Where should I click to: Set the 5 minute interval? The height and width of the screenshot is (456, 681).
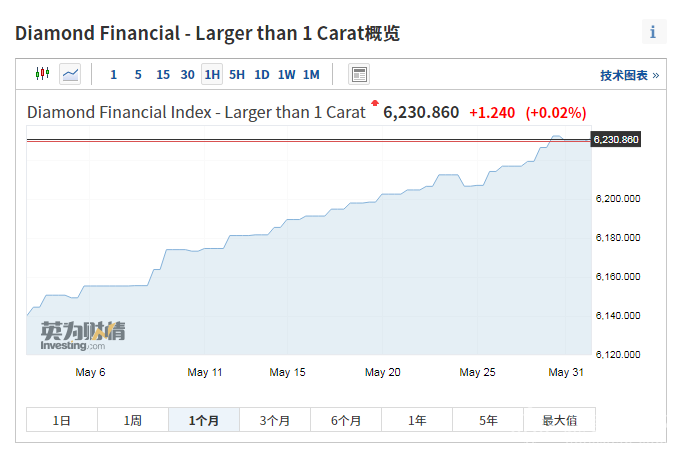(x=138, y=74)
